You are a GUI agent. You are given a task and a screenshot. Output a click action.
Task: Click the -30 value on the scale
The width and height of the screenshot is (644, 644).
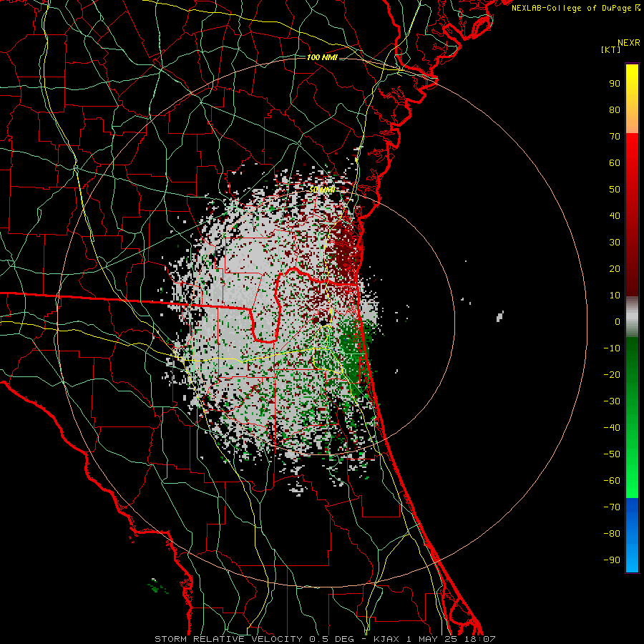612,401
